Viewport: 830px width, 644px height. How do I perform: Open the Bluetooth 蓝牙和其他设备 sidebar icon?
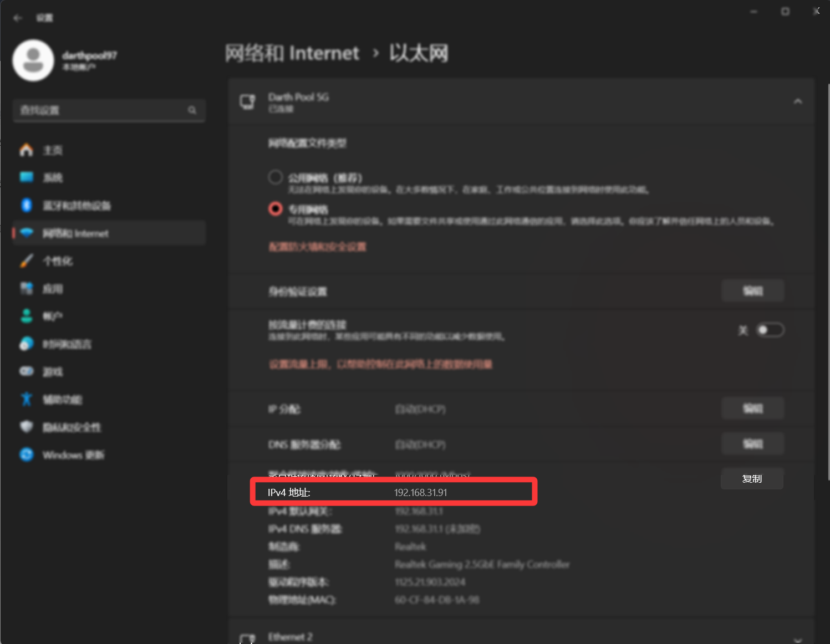pos(27,206)
